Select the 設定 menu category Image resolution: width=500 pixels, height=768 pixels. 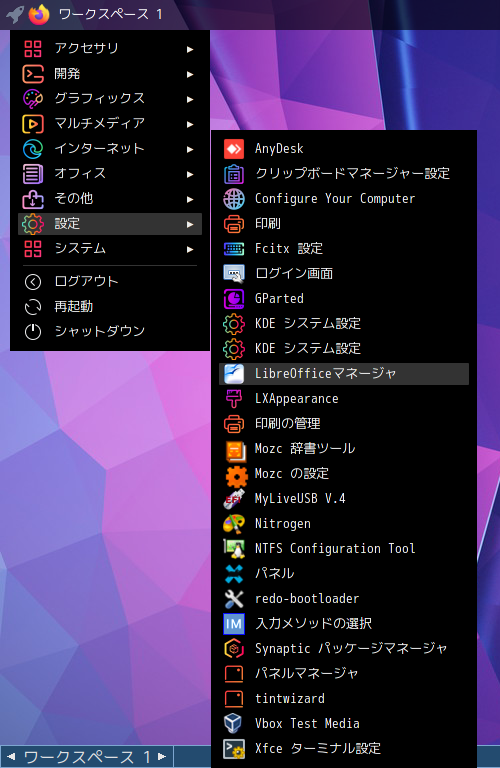(x=110, y=224)
